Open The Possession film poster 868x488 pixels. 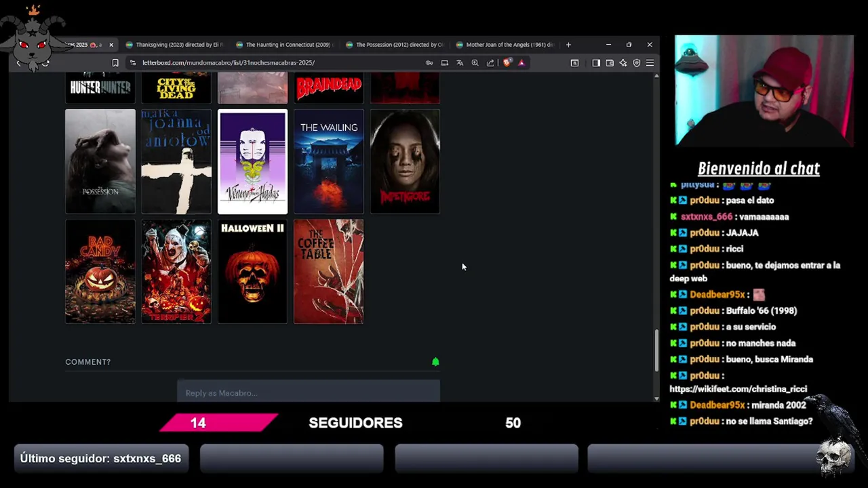[x=100, y=161]
